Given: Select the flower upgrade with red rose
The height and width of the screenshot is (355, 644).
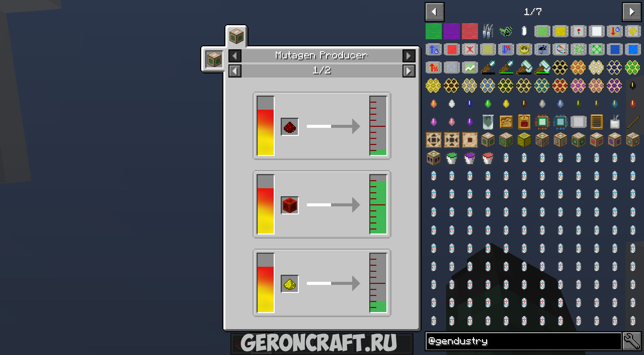Looking at the screenshot, I should pos(578,31).
